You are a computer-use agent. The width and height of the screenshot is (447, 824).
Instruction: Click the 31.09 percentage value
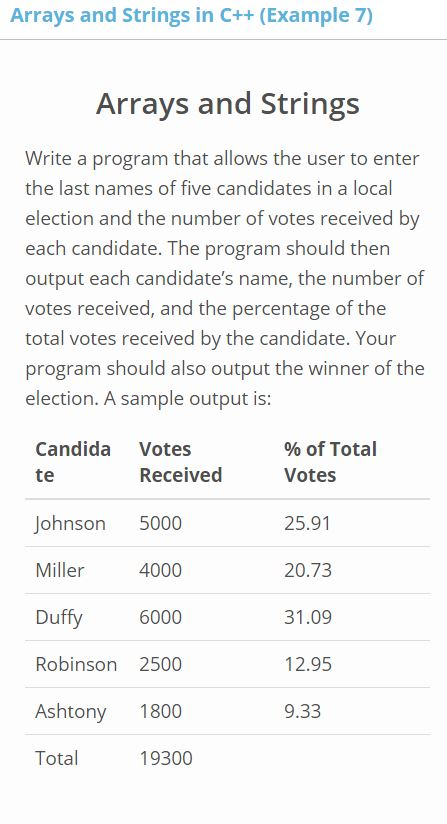(308, 617)
